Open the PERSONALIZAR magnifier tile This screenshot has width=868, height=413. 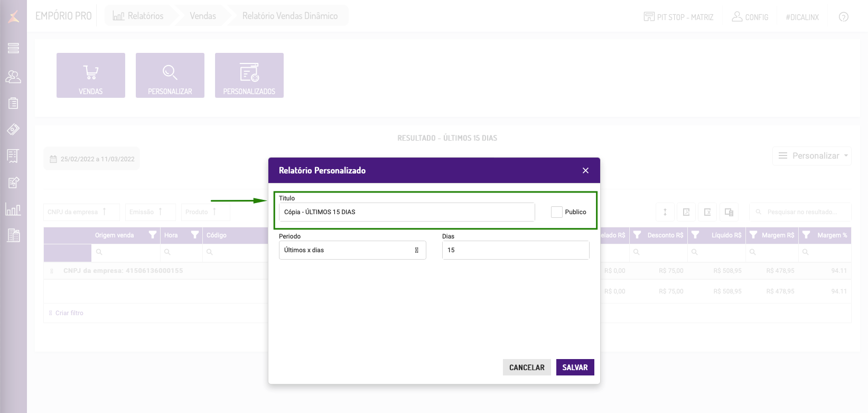(170, 75)
